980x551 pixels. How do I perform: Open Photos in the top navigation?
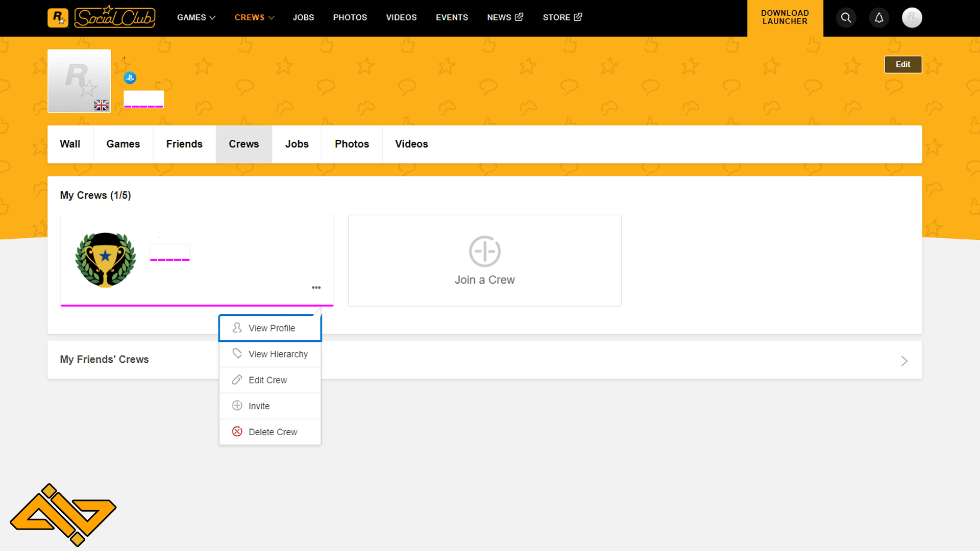pyautogui.click(x=350, y=17)
